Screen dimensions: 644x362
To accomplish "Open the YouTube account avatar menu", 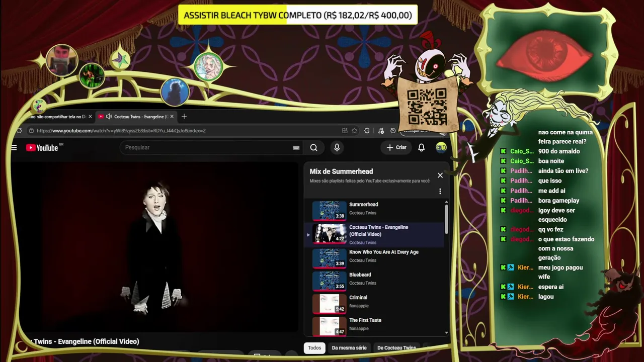I will coord(441,147).
